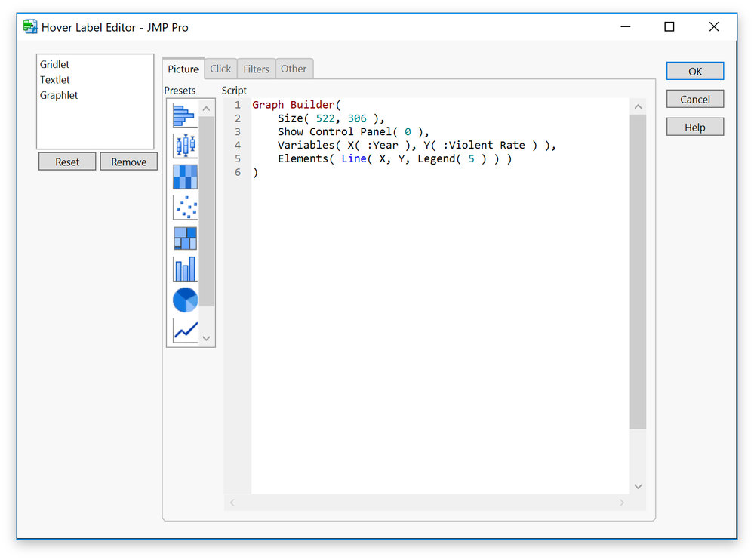Select the vertical bar chart preset
Screen dimensions: 754x560
click(x=185, y=269)
